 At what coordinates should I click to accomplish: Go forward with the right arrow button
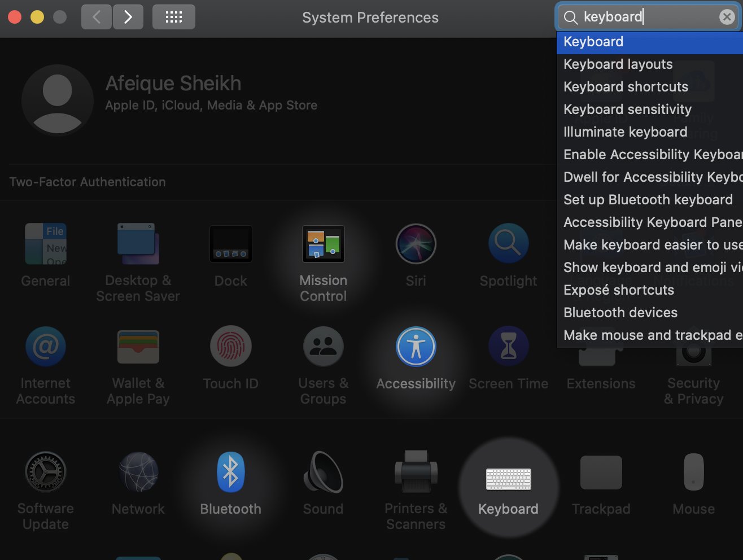[128, 17]
